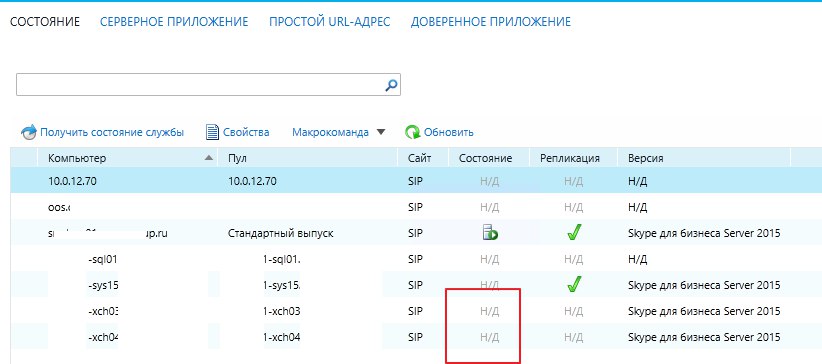
Task: Open the Простой URL-адрес tab
Action: [330, 22]
